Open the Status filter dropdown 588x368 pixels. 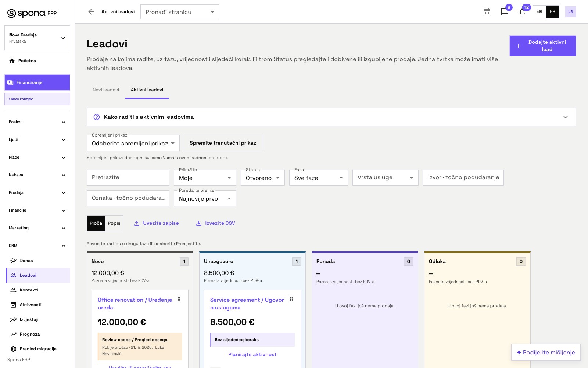[262, 178]
